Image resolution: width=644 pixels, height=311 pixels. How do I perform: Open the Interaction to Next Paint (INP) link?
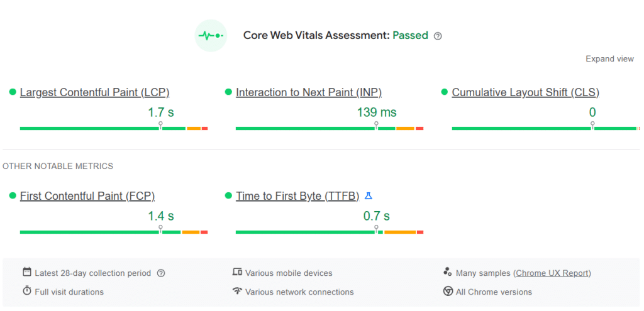click(x=309, y=92)
